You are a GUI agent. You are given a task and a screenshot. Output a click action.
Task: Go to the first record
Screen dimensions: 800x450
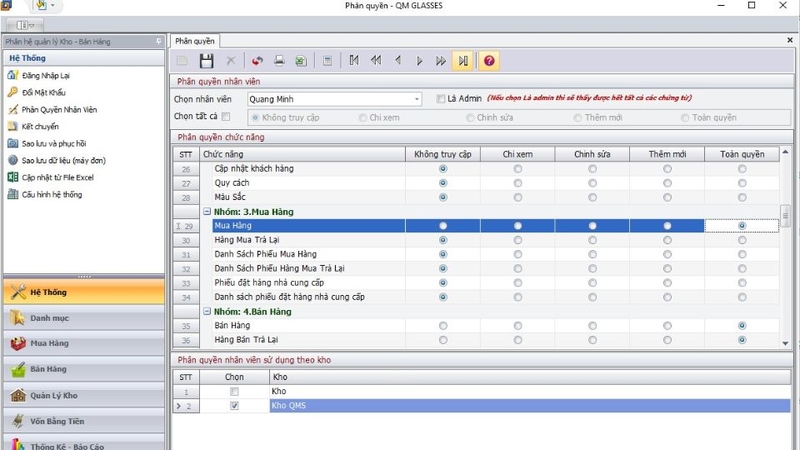click(354, 61)
